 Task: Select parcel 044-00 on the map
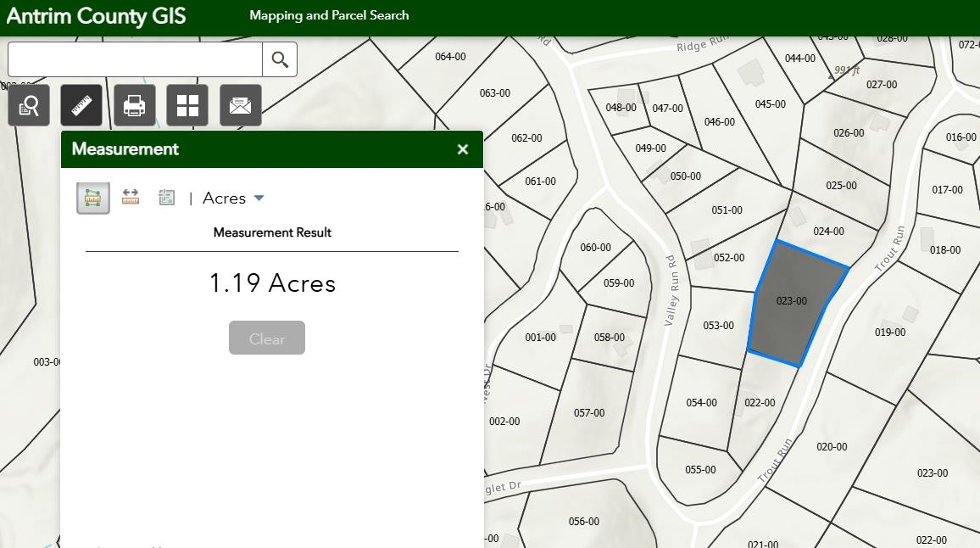pyautogui.click(x=800, y=59)
